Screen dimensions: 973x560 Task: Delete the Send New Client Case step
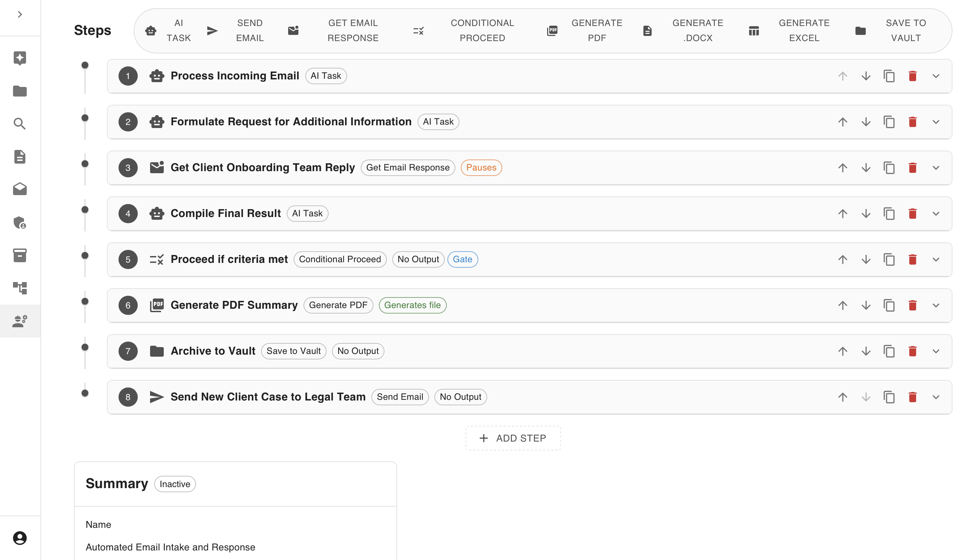(912, 397)
